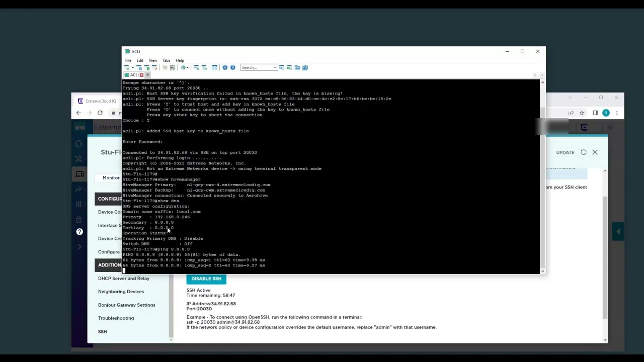Open the Edit menu in ACLI
The width and height of the screenshot is (644, 362).
140,60
